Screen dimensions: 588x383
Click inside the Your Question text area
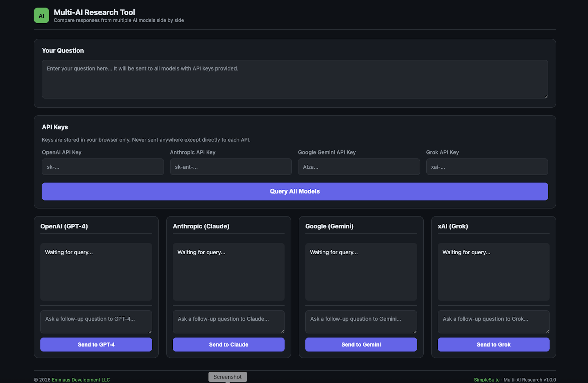coord(294,79)
